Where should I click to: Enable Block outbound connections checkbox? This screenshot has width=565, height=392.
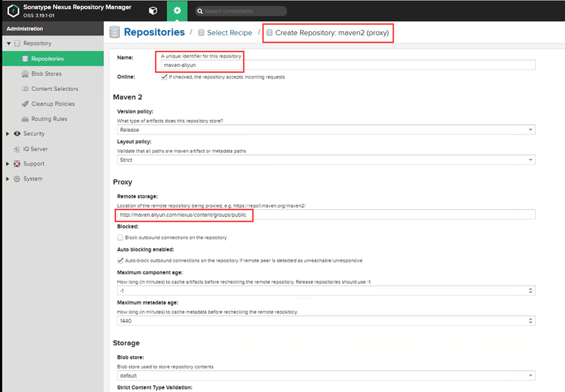click(x=121, y=238)
